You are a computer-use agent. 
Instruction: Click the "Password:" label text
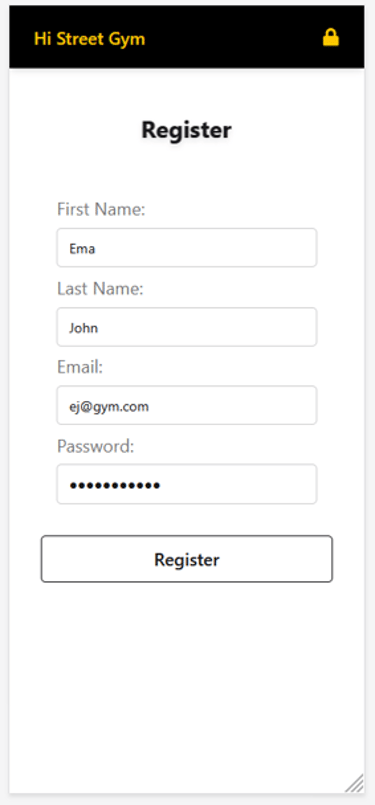[x=96, y=447]
